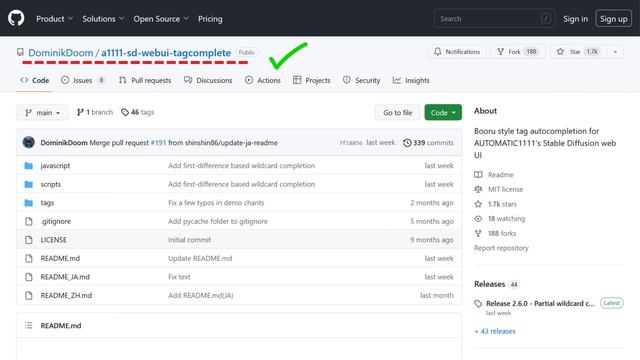Expand the Product menu
Image resolution: width=640 pixels, height=360 pixels.
(54, 19)
